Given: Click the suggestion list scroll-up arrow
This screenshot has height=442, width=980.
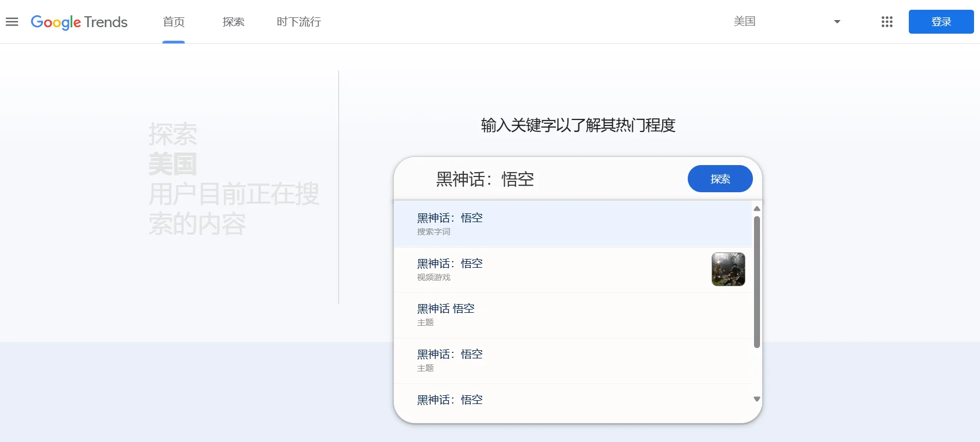Looking at the screenshot, I should pos(757,209).
